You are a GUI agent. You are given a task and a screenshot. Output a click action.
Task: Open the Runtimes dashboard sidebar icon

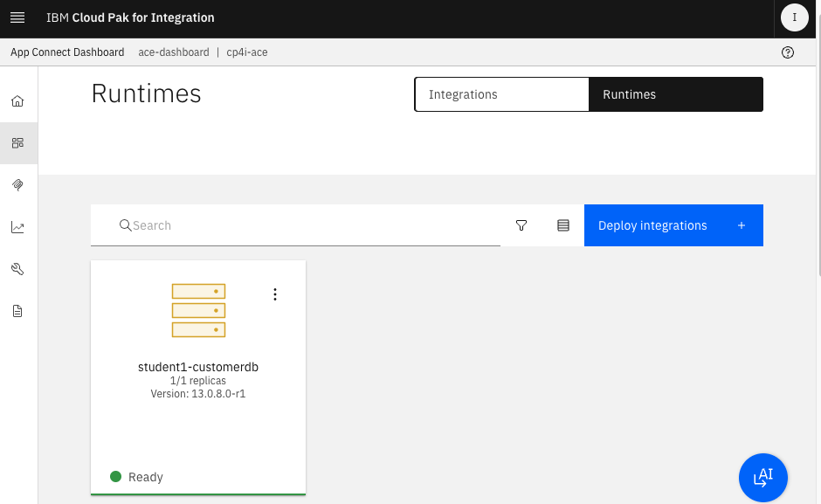click(x=17, y=143)
